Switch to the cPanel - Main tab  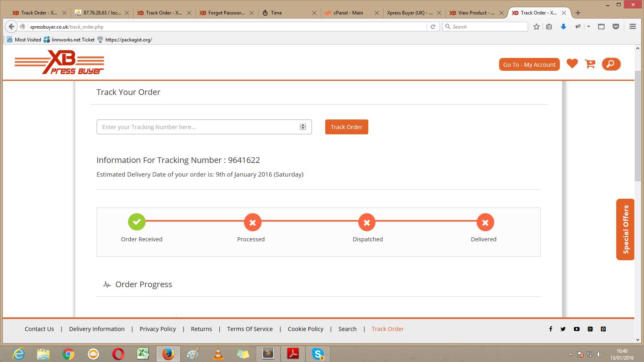click(348, 13)
